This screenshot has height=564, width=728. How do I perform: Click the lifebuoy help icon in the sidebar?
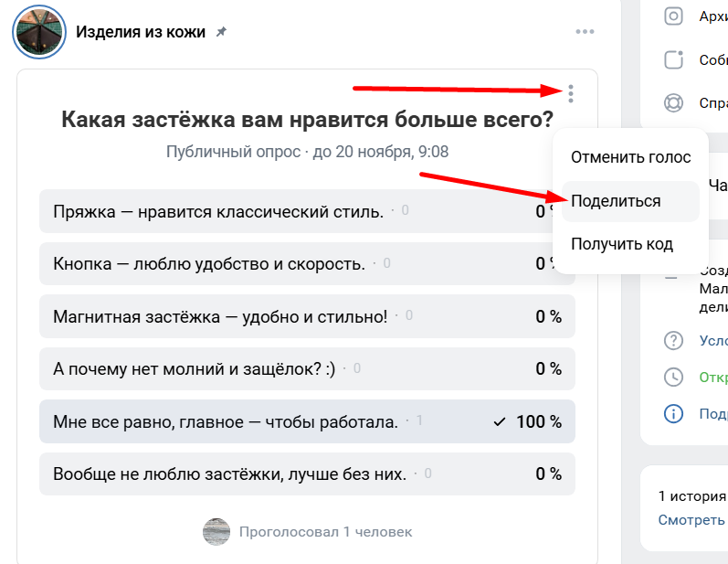tap(674, 102)
